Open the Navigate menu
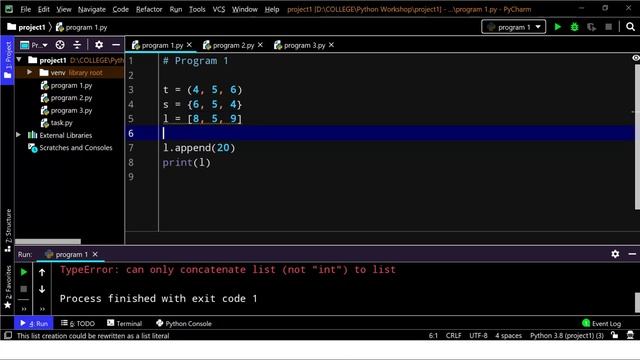The height and width of the screenshot is (360, 640). coord(92,9)
